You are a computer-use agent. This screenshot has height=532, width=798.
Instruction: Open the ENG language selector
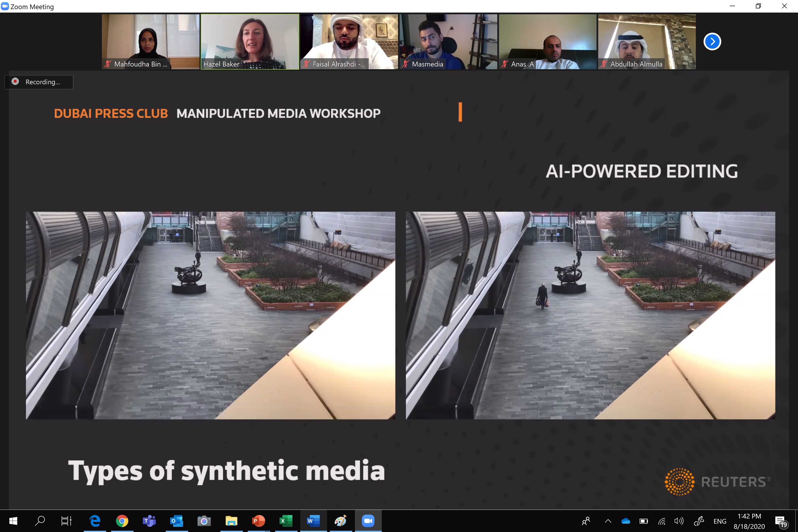click(x=720, y=521)
